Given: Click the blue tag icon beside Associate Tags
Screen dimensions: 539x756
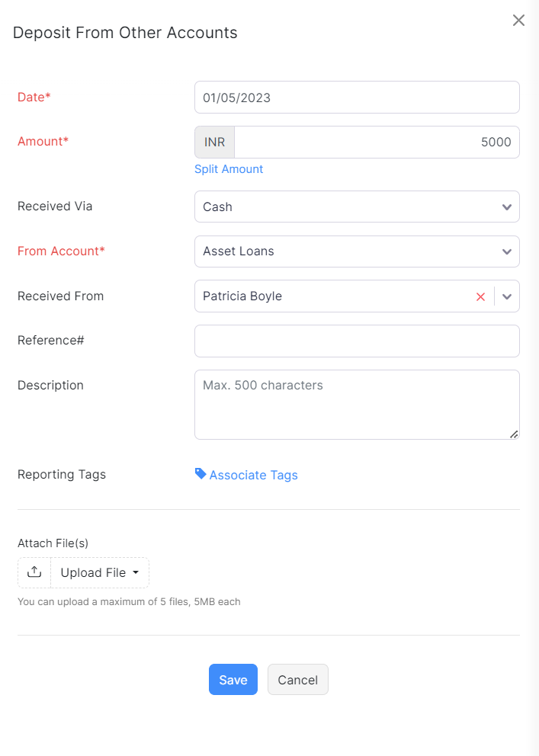Looking at the screenshot, I should (x=199, y=474).
